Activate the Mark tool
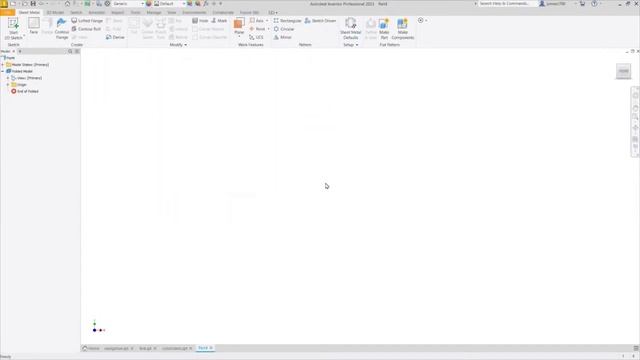Viewport: 640px width, 360px height. (219, 20)
